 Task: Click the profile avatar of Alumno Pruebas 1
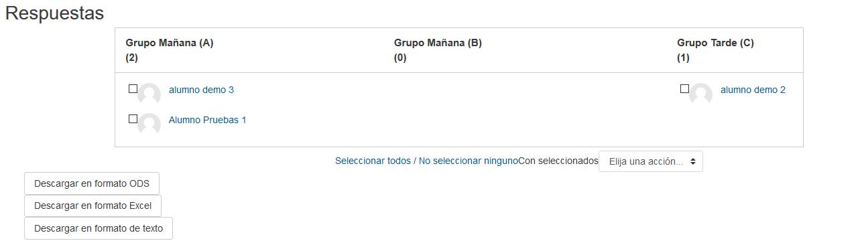pos(149,125)
